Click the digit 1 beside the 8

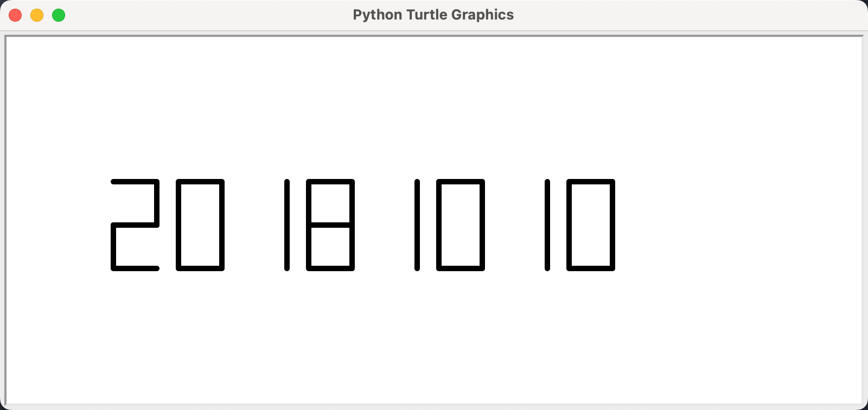(287, 225)
